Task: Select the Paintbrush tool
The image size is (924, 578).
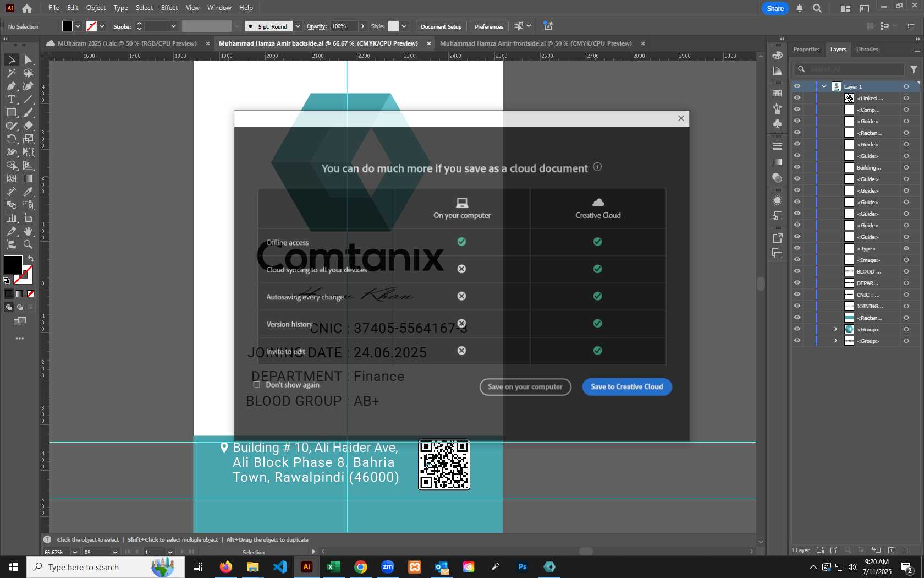Action: [28, 112]
